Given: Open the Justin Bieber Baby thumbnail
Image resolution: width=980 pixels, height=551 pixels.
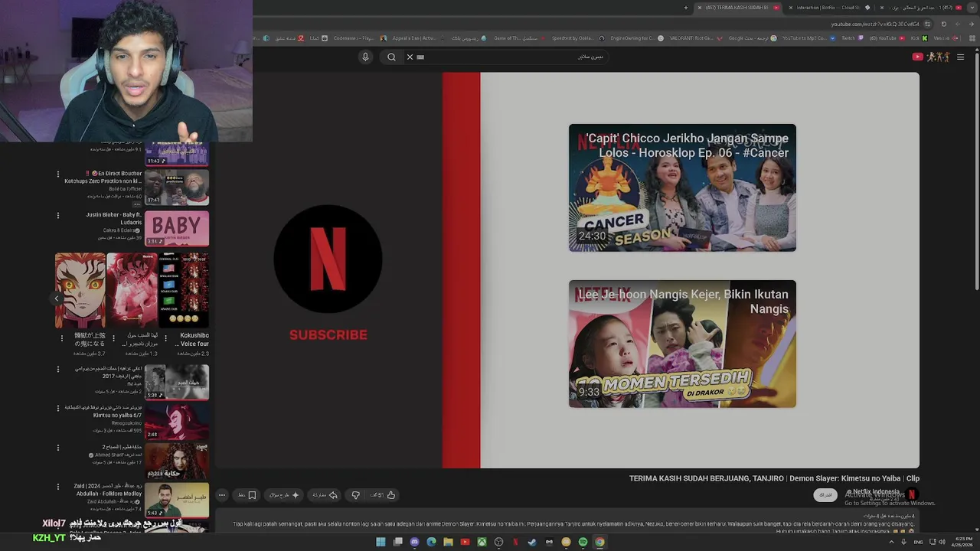Looking at the screenshot, I should [177, 228].
